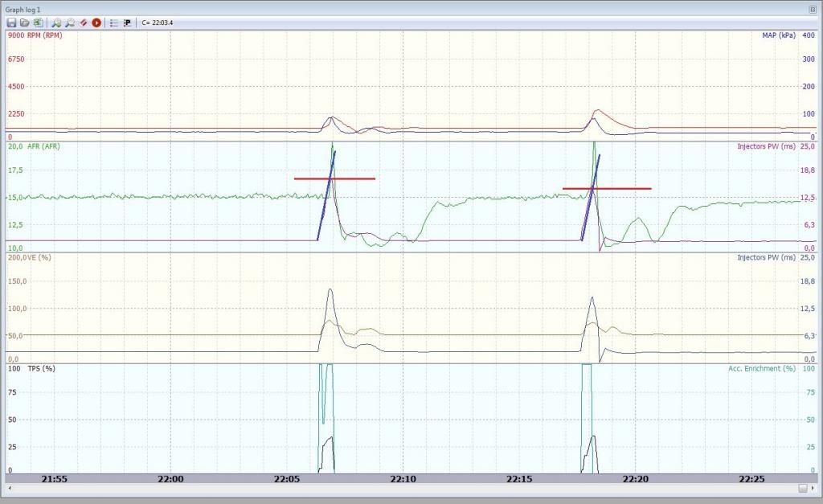Start logging with red record button
Screen dimensions: 823x504
96,23
